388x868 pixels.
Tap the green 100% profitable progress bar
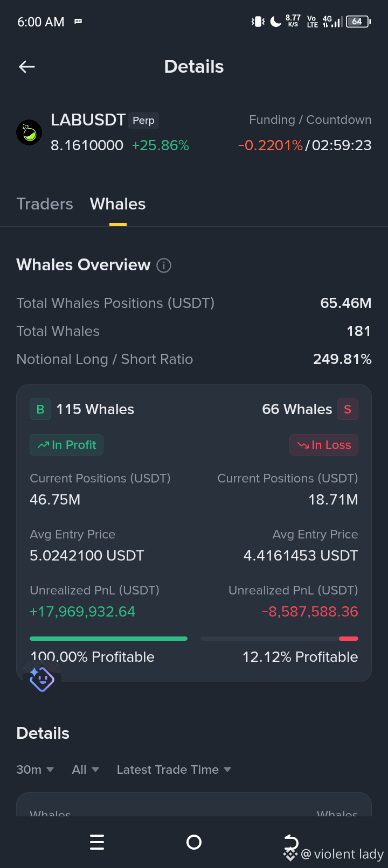click(108, 639)
